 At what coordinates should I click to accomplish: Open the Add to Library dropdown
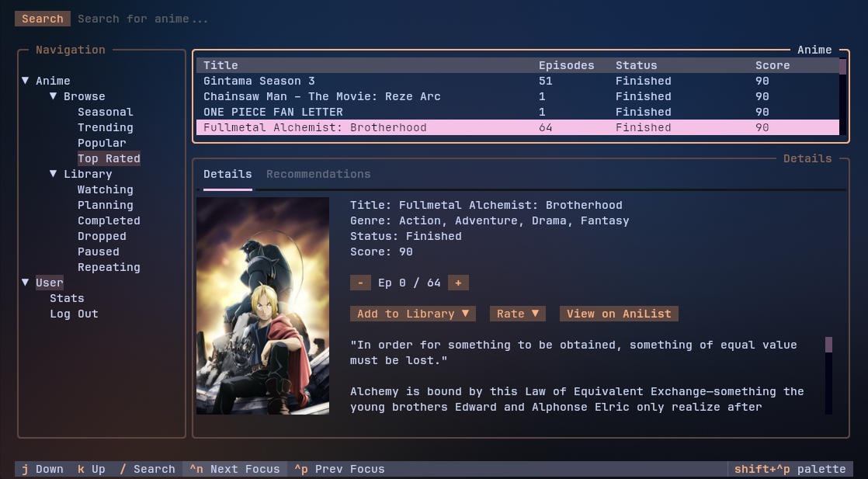tap(413, 314)
